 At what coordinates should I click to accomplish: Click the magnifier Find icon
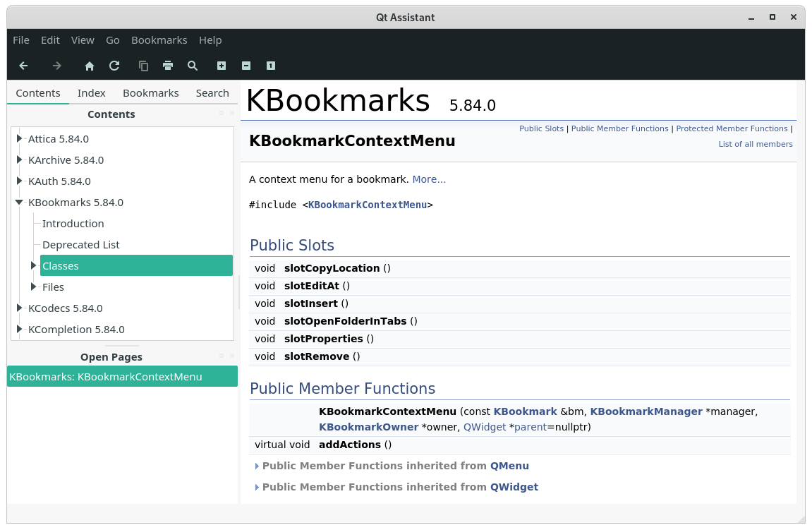click(x=193, y=66)
